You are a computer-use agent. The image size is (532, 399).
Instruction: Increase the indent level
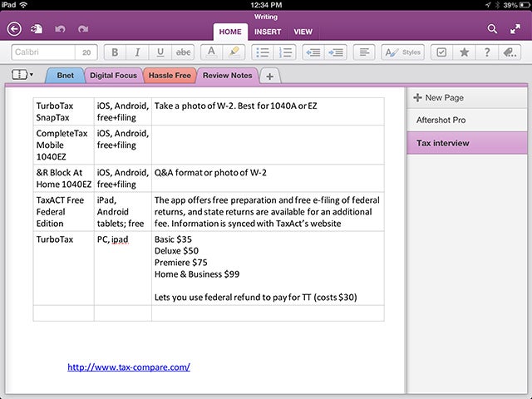(x=336, y=52)
